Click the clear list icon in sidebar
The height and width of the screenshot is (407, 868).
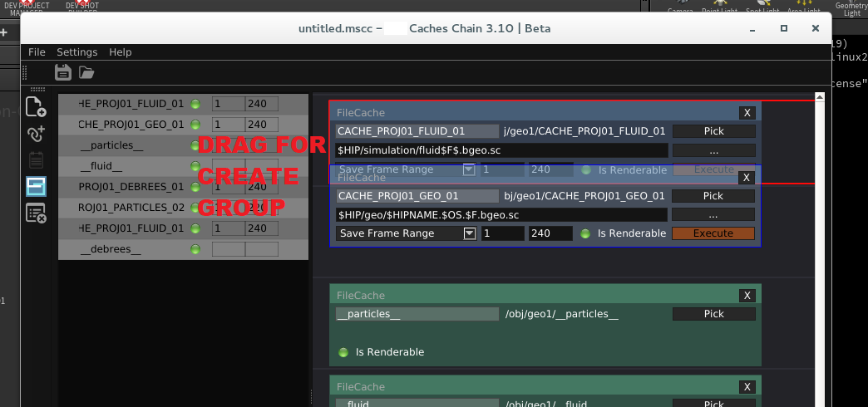35,213
